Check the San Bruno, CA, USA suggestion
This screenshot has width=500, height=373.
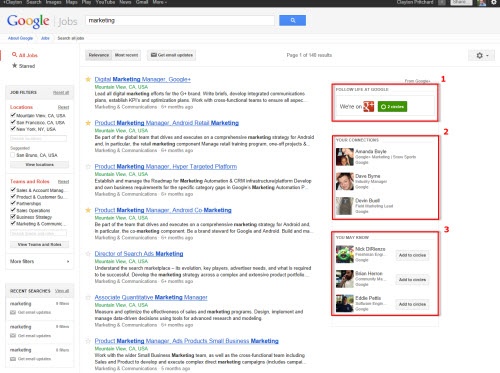[x=13, y=155]
